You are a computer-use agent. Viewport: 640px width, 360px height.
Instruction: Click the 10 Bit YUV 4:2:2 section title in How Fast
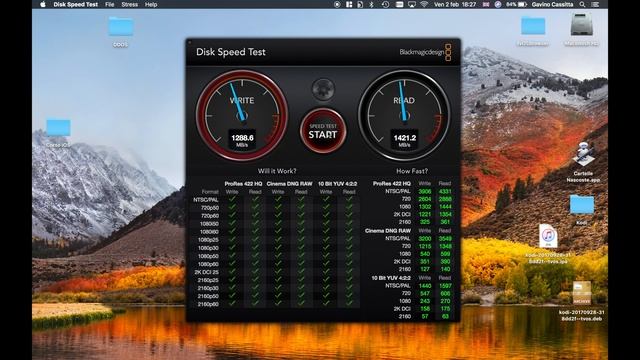391,278
